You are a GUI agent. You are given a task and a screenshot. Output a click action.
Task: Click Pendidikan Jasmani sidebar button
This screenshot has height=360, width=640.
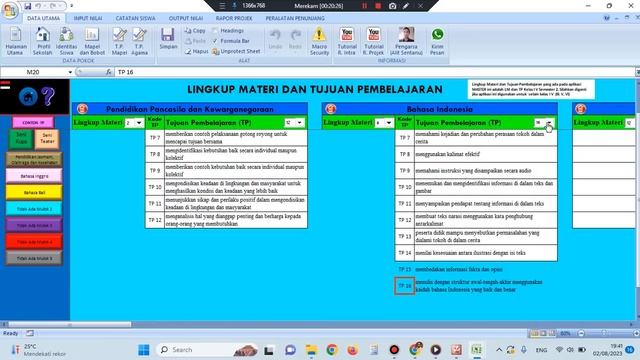[x=34, y=160]
